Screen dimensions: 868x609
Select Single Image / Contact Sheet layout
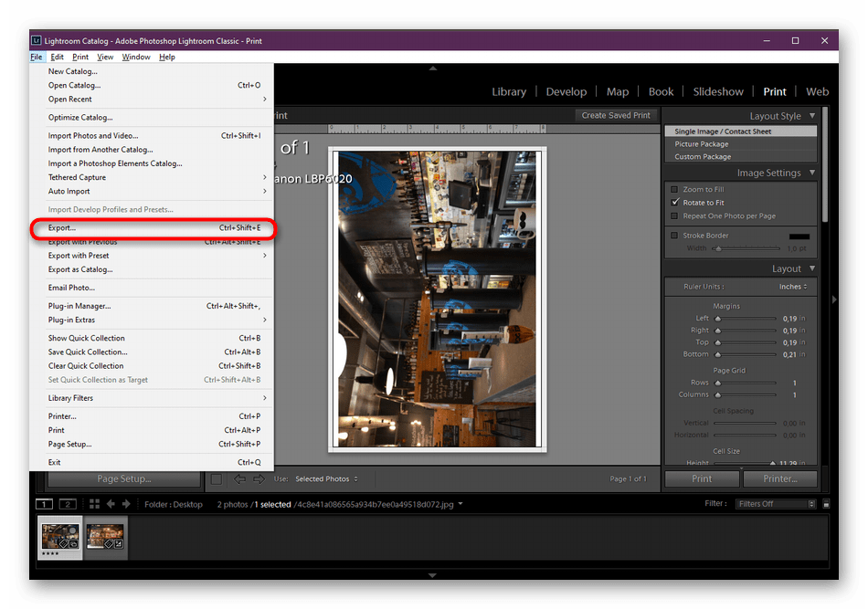coord(741,131)
